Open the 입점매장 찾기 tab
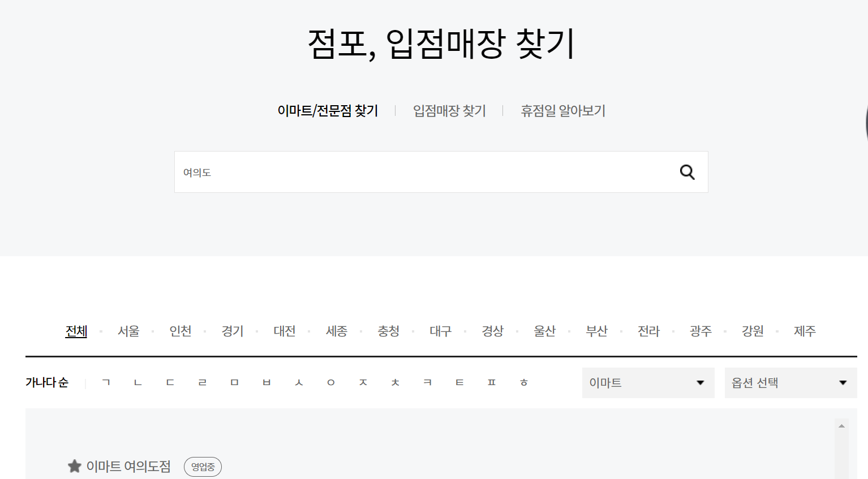 coord(449,111)
